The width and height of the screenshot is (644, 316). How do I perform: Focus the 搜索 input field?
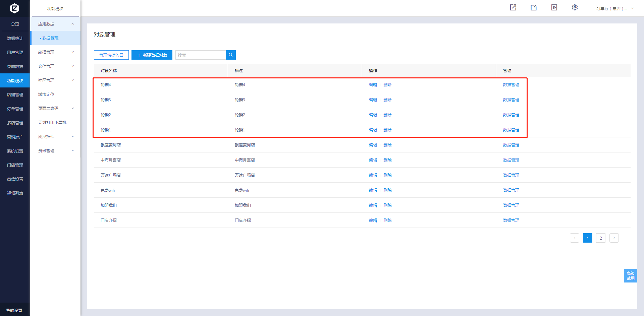pos(200,55)
